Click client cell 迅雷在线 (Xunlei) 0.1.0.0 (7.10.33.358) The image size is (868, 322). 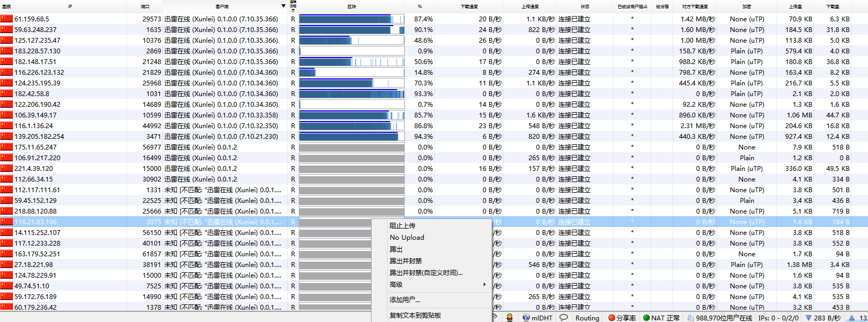click(221, 115)
